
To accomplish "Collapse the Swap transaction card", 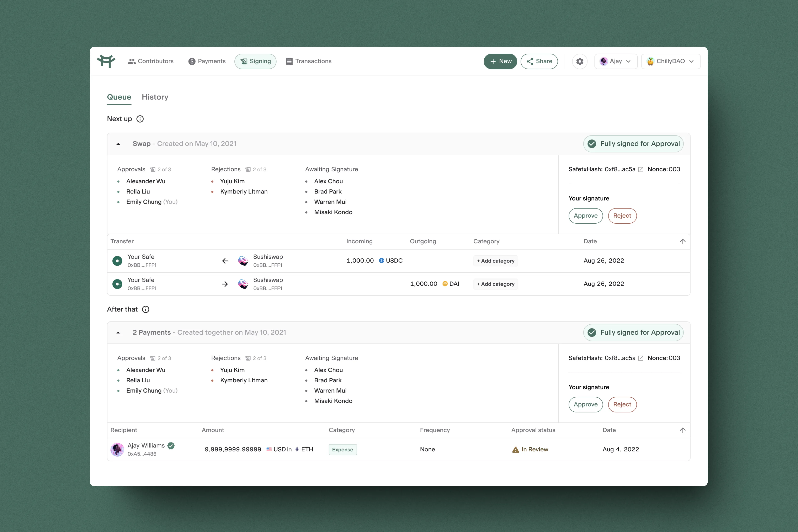I will pos(118,144).
